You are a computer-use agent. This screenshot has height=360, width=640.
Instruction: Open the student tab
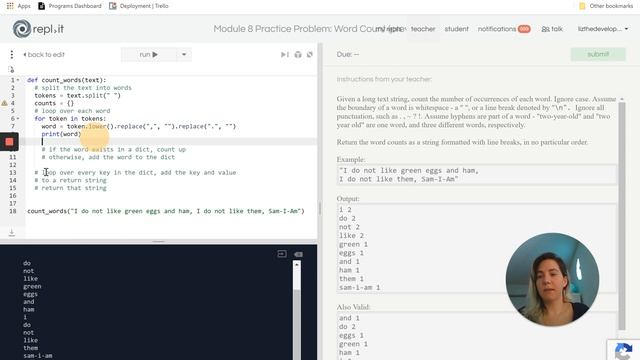[456, 29]
